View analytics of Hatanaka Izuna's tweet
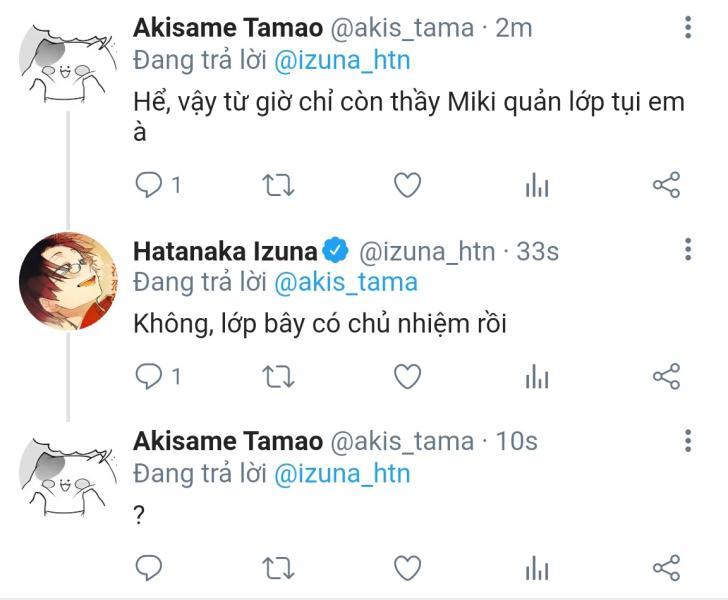This screenshot has width=728, height=600. tap(537, 376)
